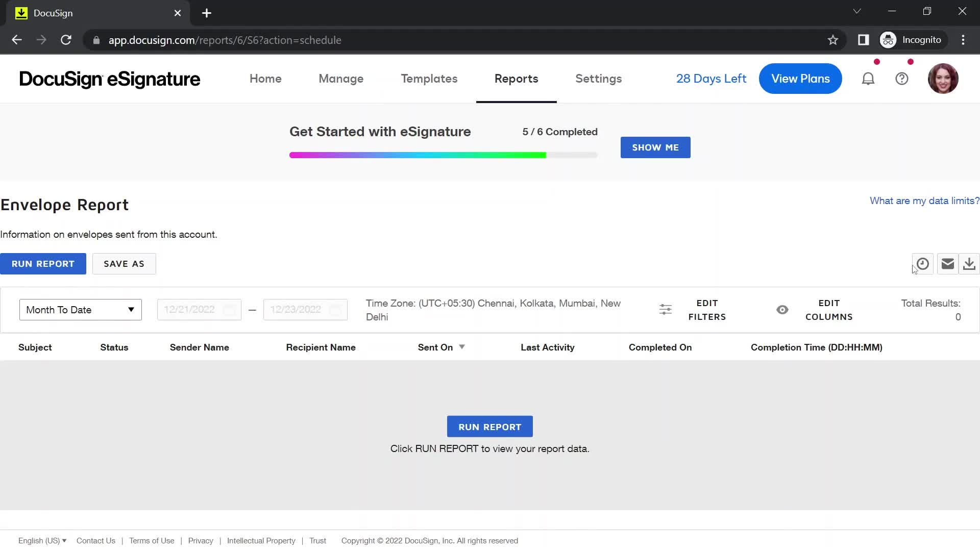Click the 28 Days Left link
This screenshot has width=980, height=551.
711,79
